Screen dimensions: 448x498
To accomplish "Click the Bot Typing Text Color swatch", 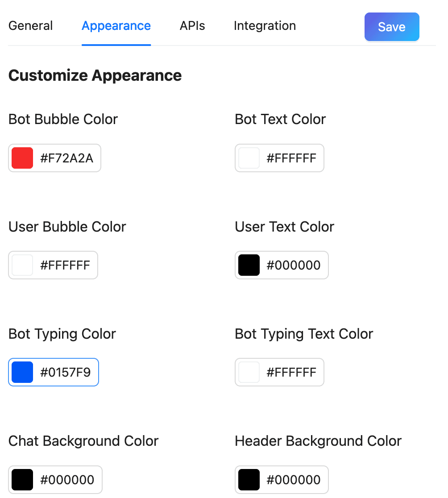I will pos(249,372).
